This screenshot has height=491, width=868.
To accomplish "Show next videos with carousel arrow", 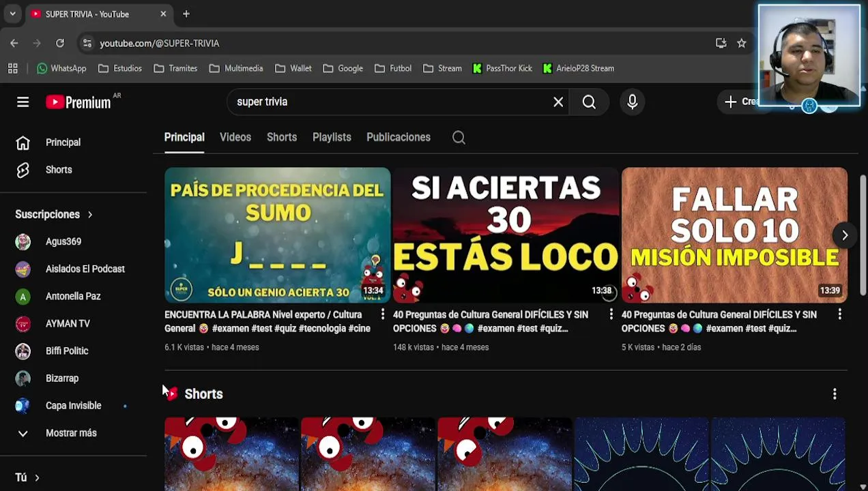I will [845, 235].
